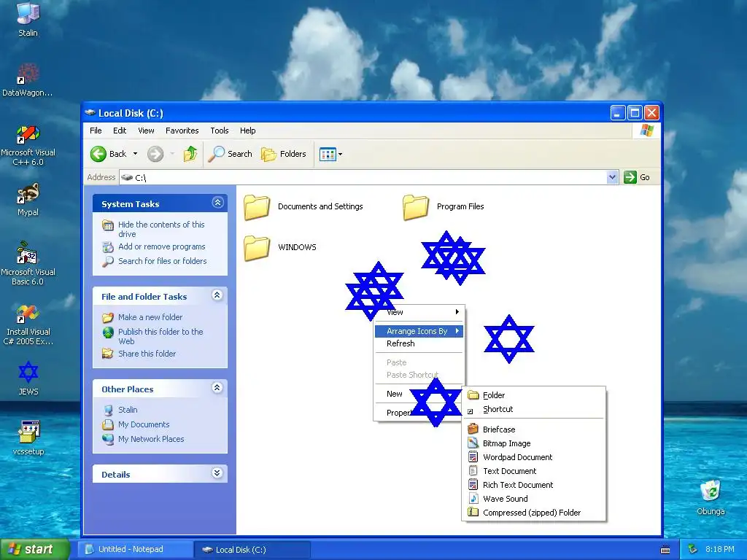Select the Program Files folder
The image size is (747, 560).
click(x=444, y=206)
